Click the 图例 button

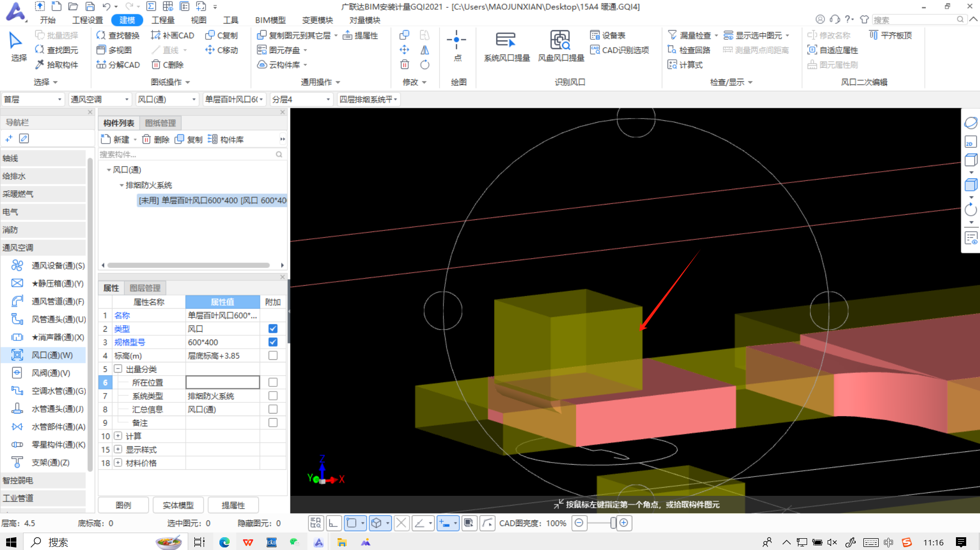(x=123, y=505)
